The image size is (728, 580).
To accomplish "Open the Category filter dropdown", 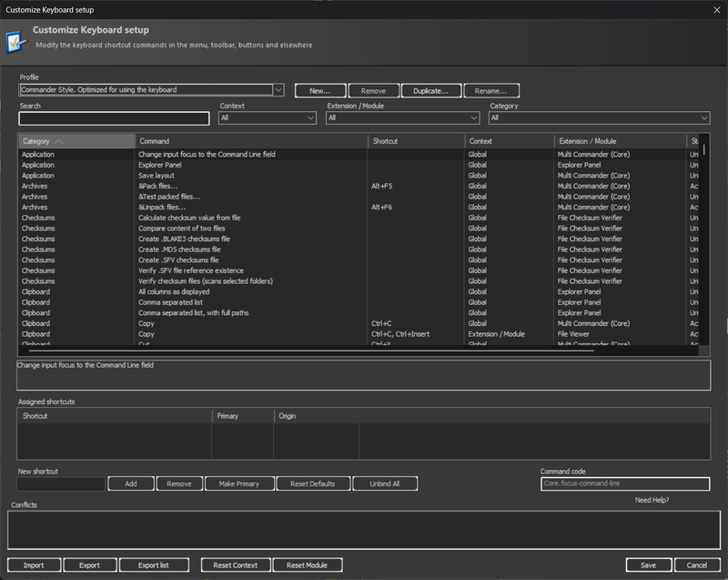I will (599, 118).
